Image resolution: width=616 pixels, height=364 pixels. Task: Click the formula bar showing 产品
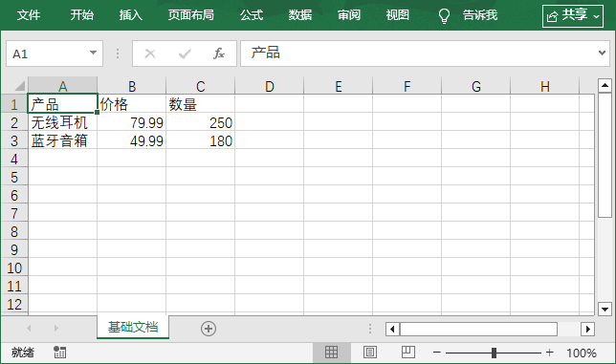(x=418, y=54)
